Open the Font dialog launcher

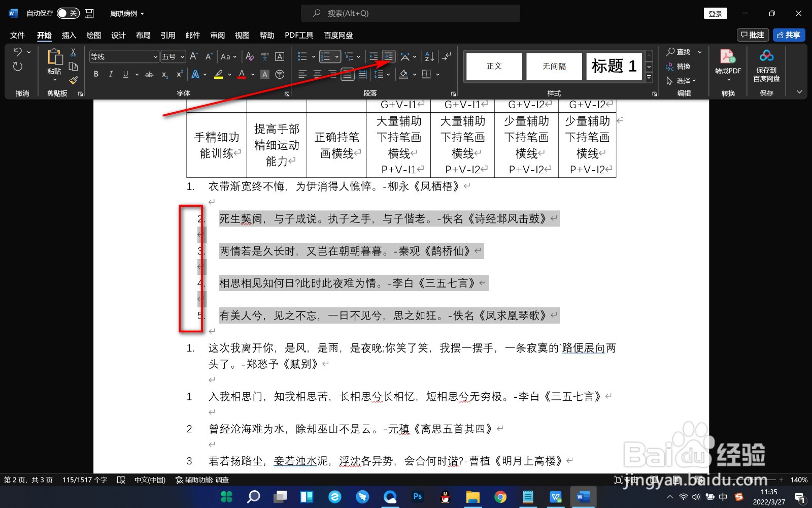tap(287, 94)
